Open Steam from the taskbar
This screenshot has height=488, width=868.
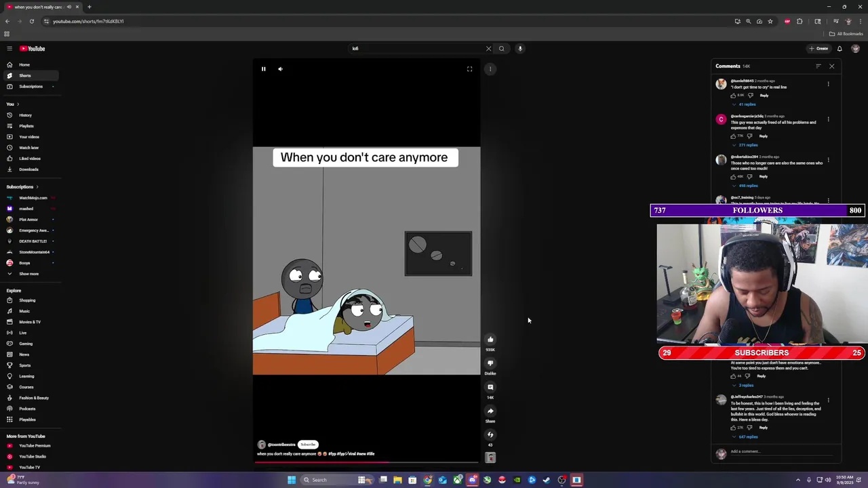[x=547, y=480]
